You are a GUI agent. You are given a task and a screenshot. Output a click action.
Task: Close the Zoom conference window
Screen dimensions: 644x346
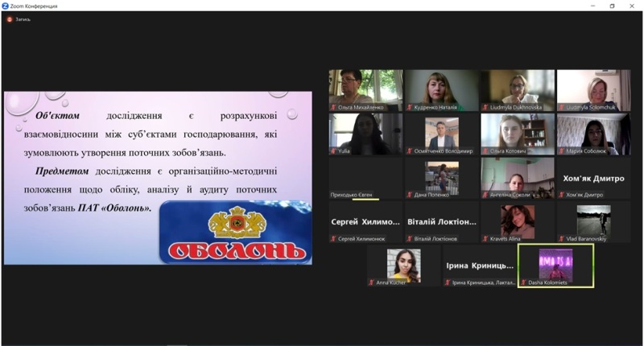[632, 6]
